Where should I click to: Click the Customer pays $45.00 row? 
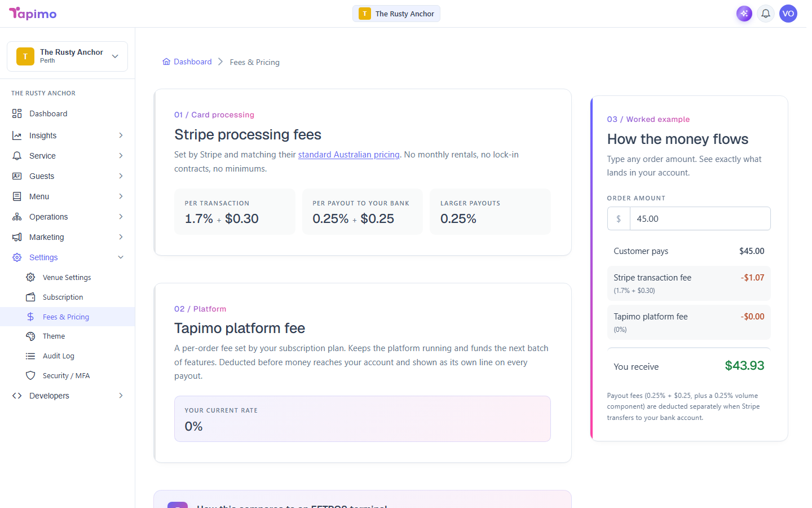point(689,251)
